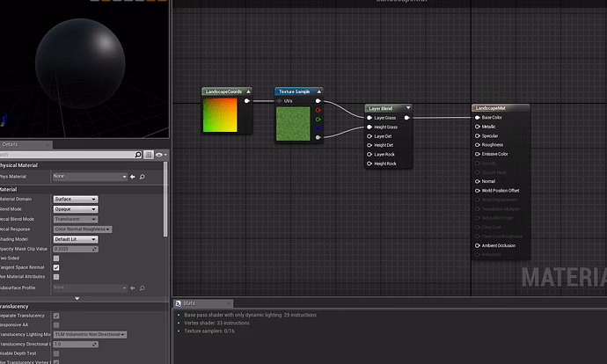Click the Metallic input pin
The width and height of the screenshot is (607, 364).
[478, 127]
